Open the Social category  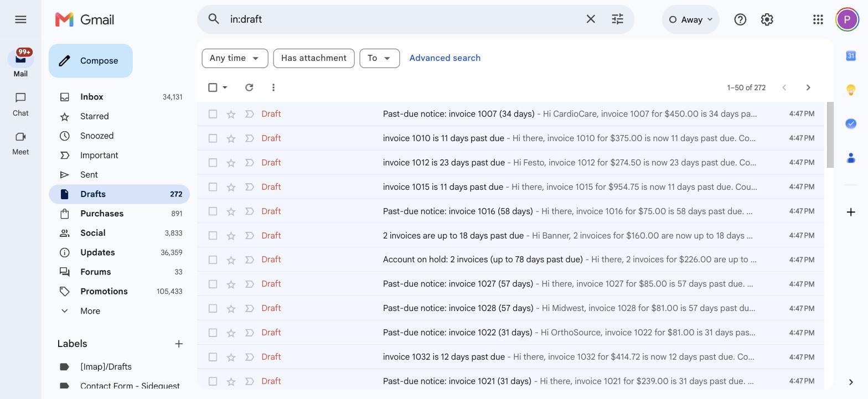[119, 233]
